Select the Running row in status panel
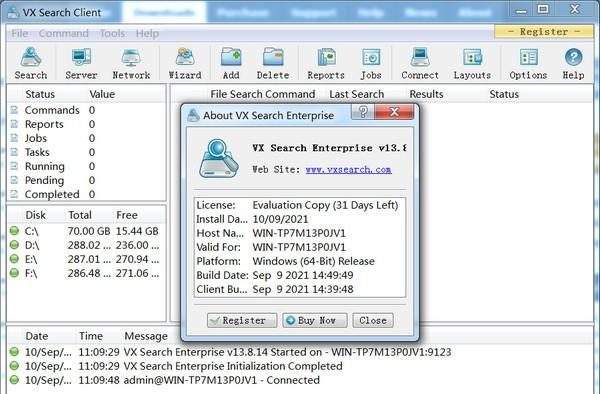Screen dimensions: 600x394 point(87,166)
